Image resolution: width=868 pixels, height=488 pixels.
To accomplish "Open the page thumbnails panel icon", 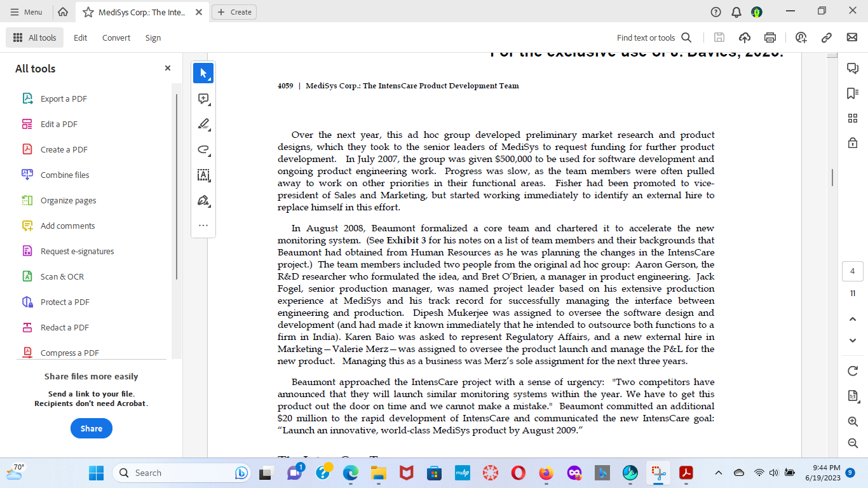I will [x=852, y=118].
